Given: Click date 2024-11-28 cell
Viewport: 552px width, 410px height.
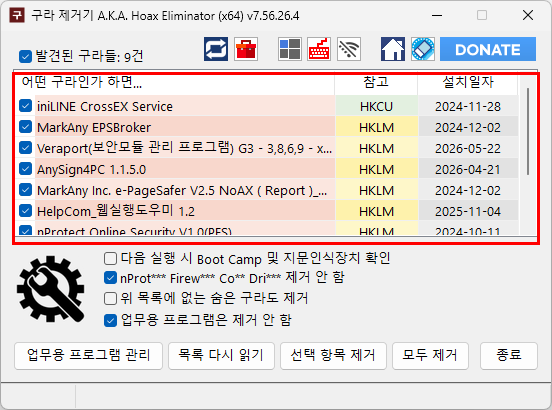Looking at the screenshot, I should click(x=468, y=106).
